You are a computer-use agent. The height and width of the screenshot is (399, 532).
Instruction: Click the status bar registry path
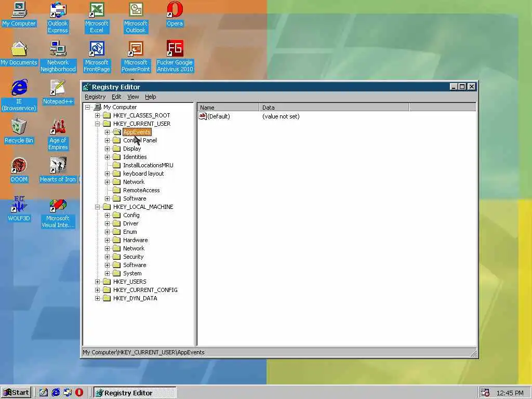point(143,353)
